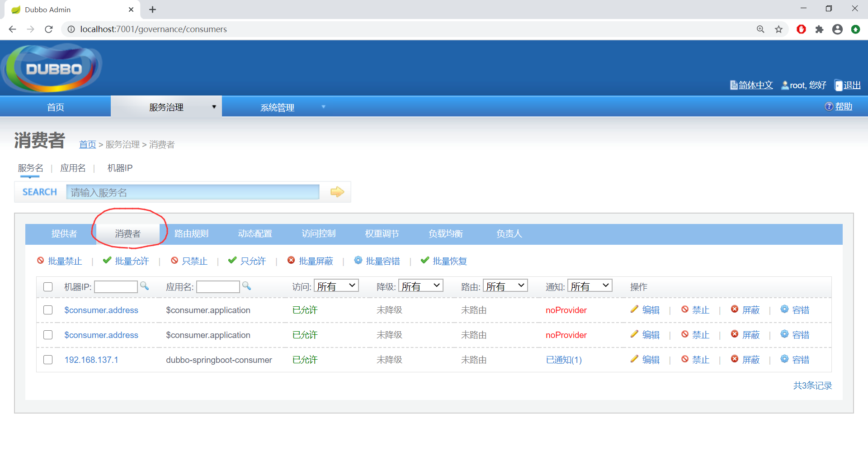
Task: Expand the 服务治理 menu arrow
Action: tap(214, 107)
